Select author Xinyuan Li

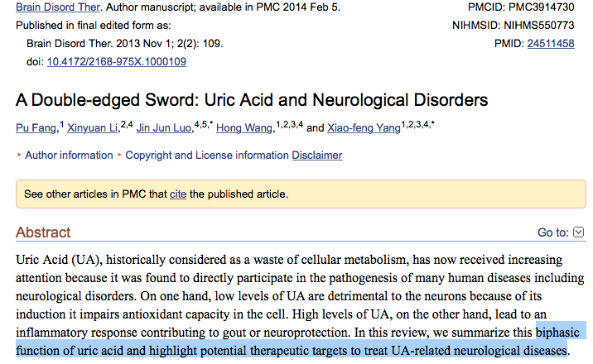(93, 129)
